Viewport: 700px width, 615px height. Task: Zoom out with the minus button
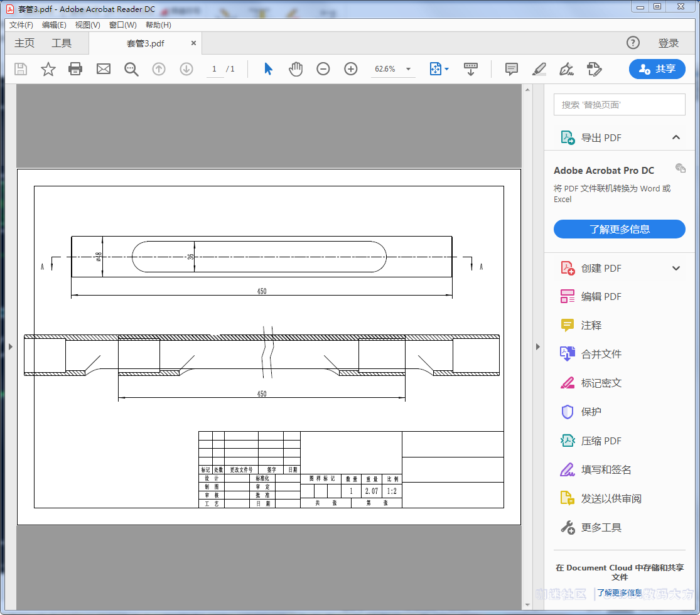coord(323,69)
